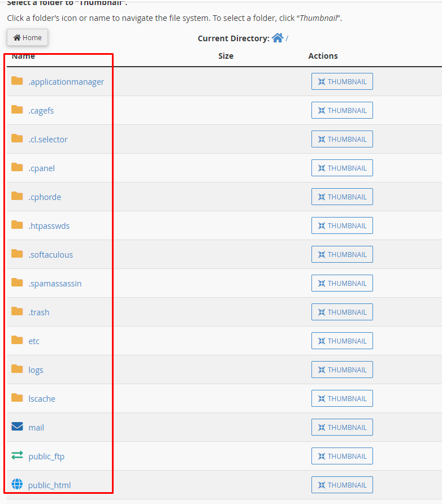Open the .cphorde folder icon
This screenshot has height=504, width=442.
[x=17, y=196]
